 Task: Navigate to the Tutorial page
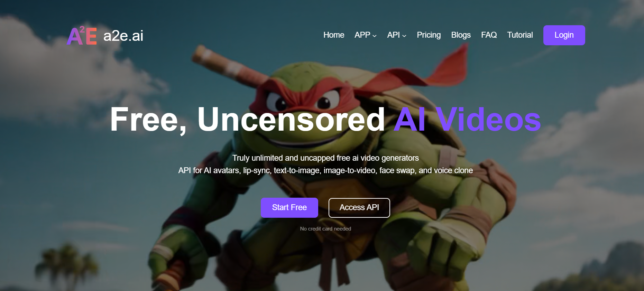click(x=520, y=35)
